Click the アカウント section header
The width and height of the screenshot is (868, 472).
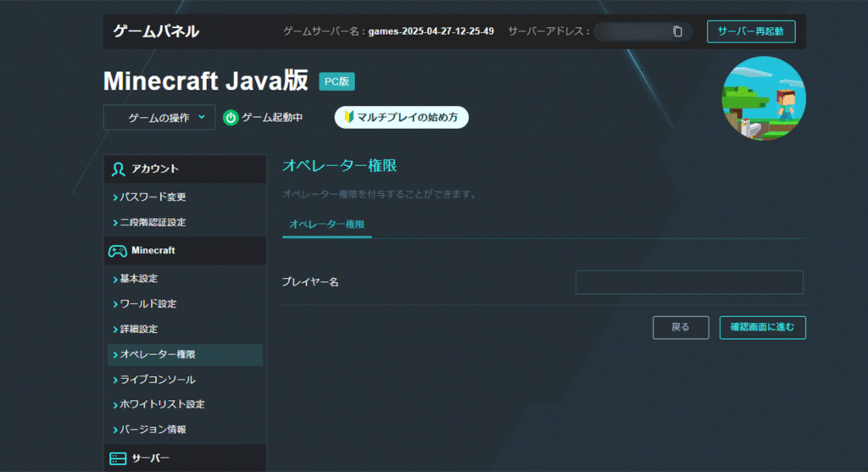[185, 169]
